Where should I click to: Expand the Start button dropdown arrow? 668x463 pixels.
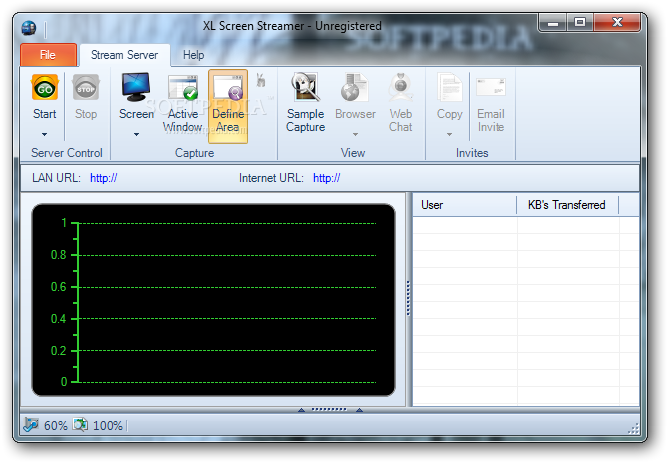44,135
